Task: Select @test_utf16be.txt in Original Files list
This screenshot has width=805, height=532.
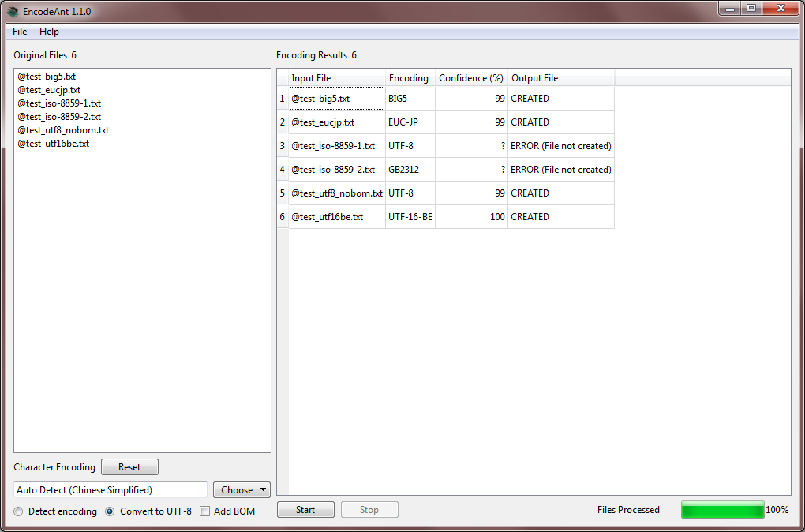Action: coord(53,144)
